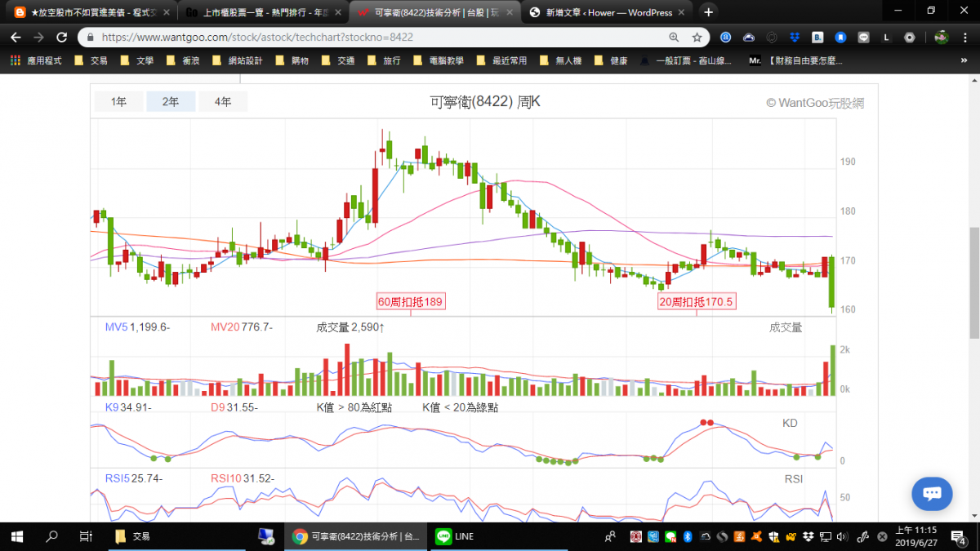This screenshot has width=980, height=551.
Task: Open the 無人機 bookmarks folder
Action: coord(559,60)
